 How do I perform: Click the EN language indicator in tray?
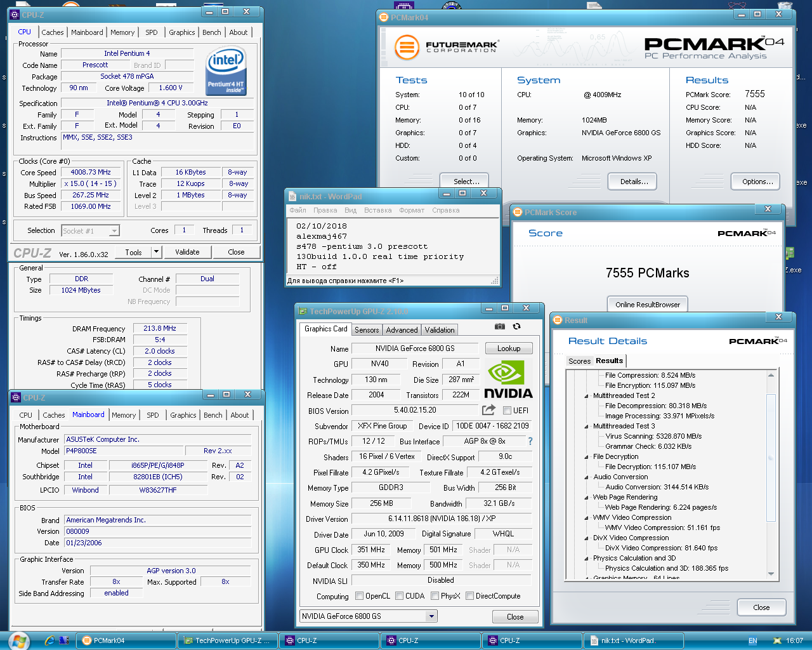click(x=753, y=641)
